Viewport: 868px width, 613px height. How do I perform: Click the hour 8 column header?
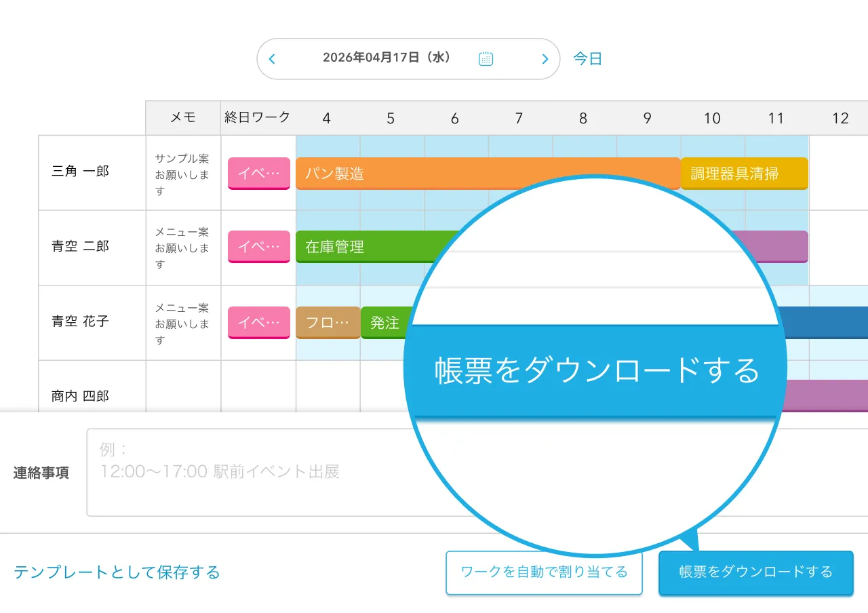pyautogui.click(x=583, y=119)
